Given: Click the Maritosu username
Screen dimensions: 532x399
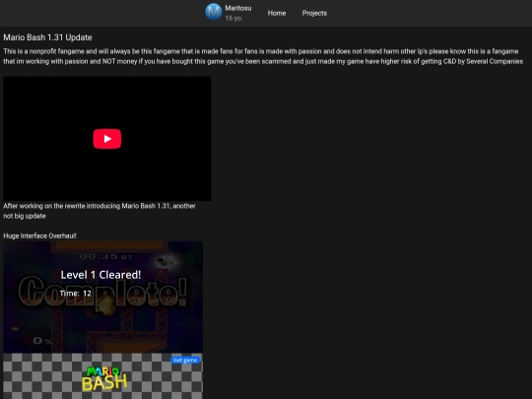Looking at the screenshot, I should point(238,8).
